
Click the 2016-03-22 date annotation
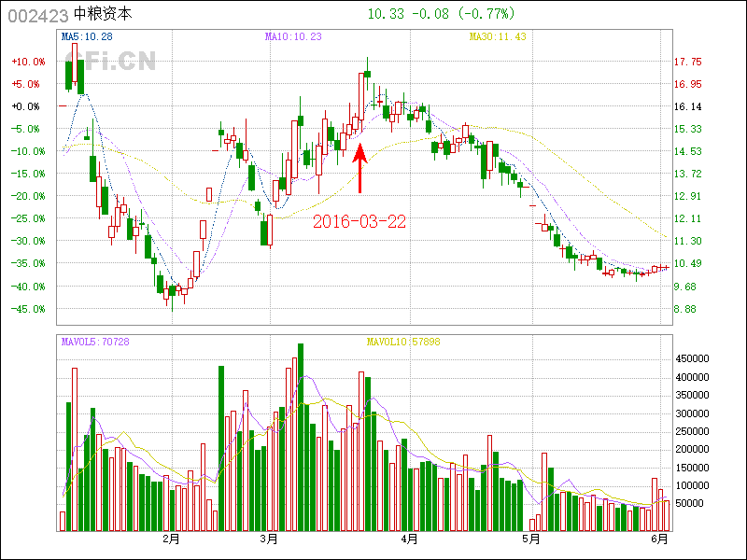click(x=359, y=221)
